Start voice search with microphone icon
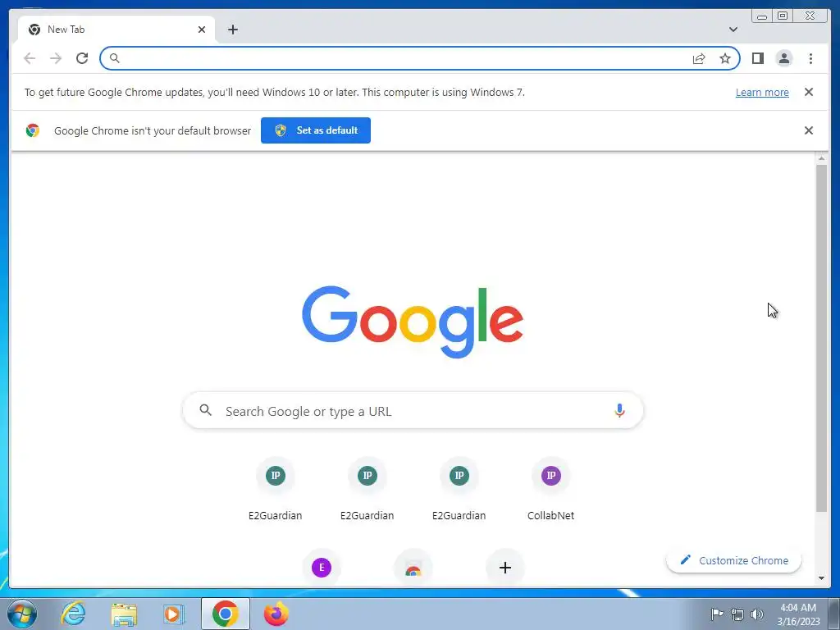 [x=619, y=411]
